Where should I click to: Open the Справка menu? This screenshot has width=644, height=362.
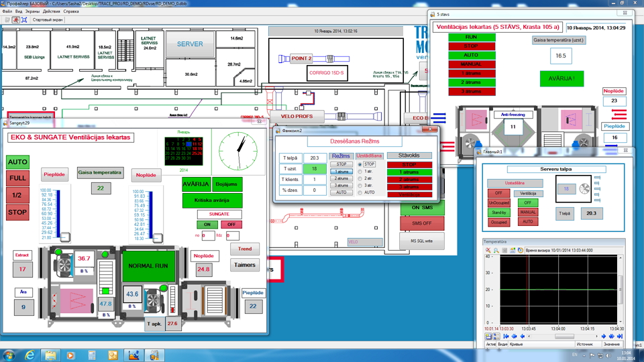[x=70, y=11]
